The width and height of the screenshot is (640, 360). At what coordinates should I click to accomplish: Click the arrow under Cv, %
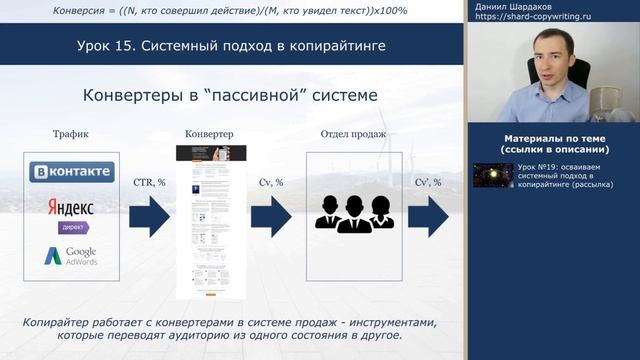click(271, 216)
